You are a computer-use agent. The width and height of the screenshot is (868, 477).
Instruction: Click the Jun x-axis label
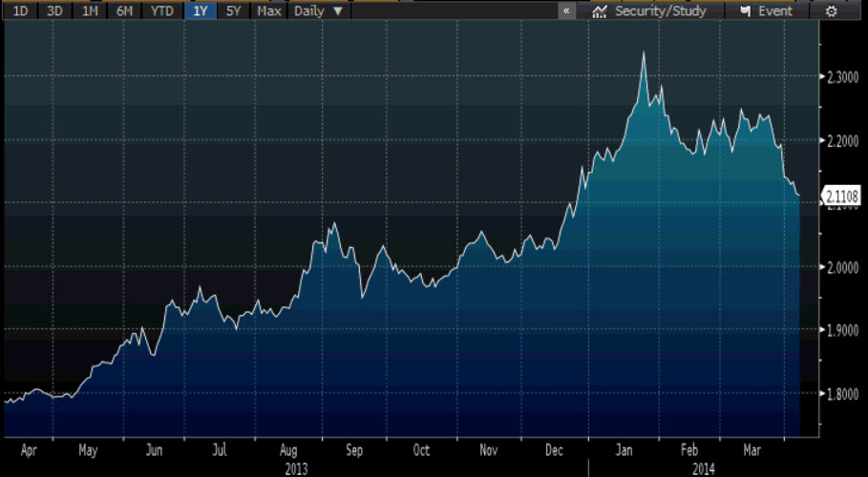[154, 450]
